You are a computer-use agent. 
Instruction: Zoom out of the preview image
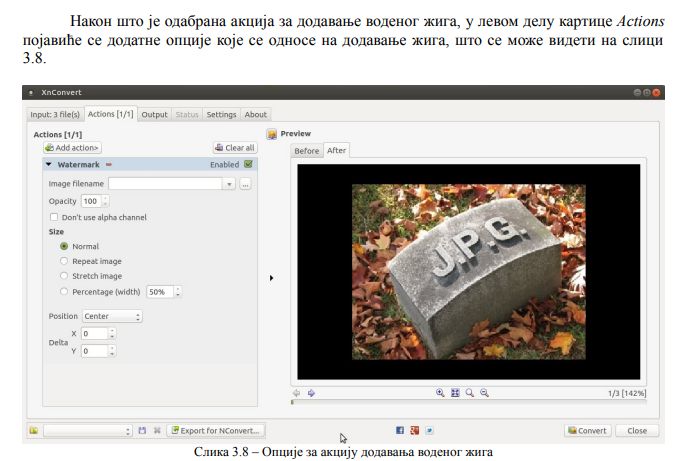[484, 393]
